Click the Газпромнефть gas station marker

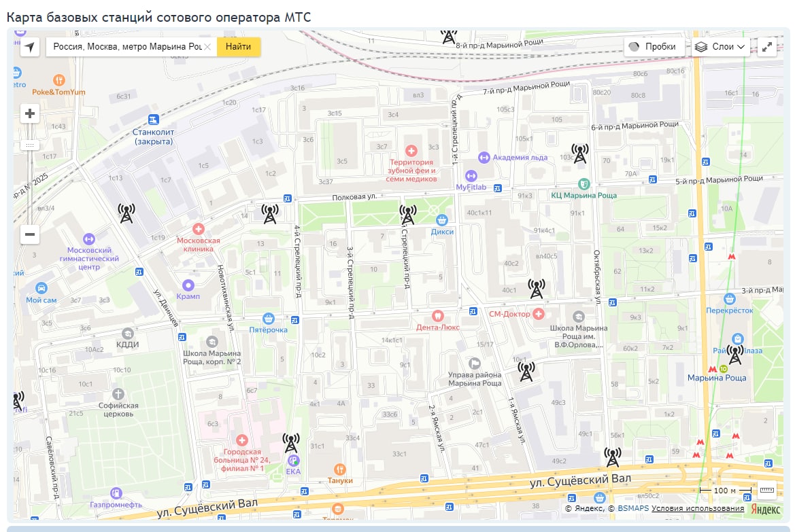(116, 493)
